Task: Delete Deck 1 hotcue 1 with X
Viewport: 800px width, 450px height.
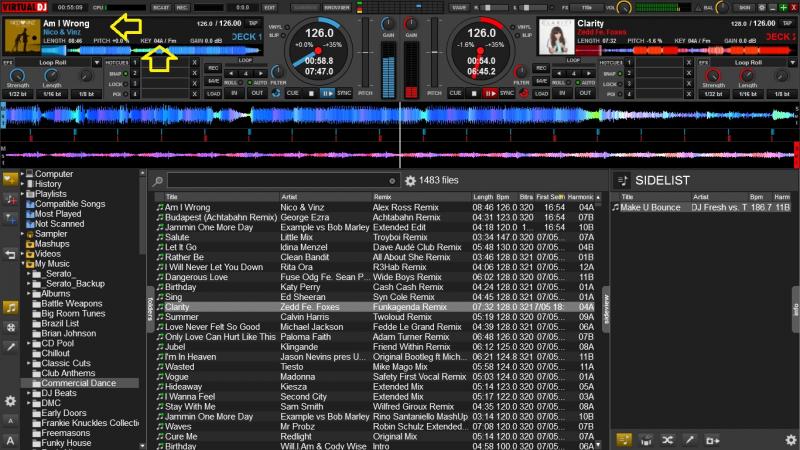Action: point(194,62)
